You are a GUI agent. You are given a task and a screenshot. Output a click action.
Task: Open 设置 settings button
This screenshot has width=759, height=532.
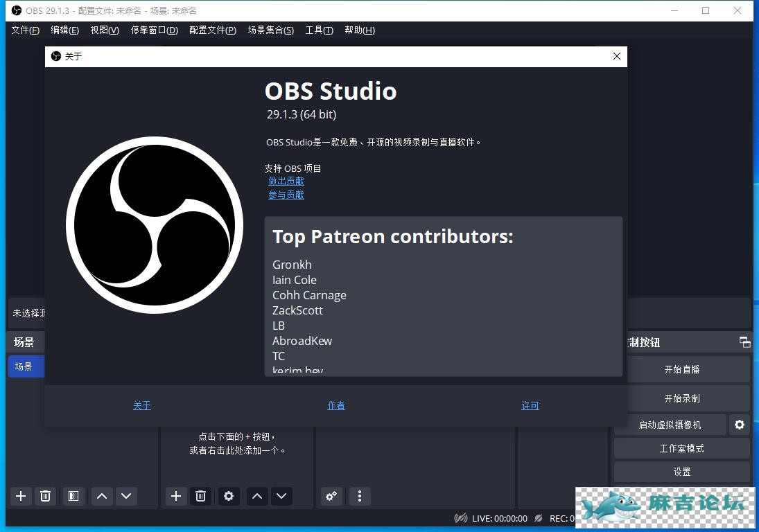(682, 472)
